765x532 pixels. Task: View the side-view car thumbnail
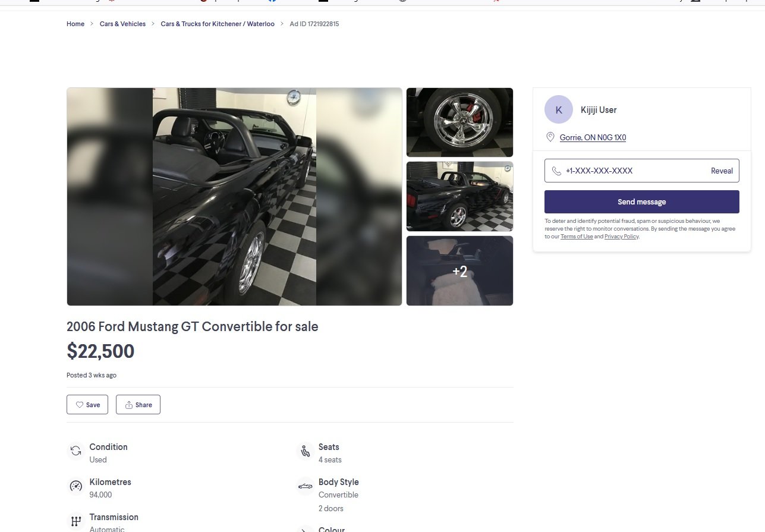pyautogui.click(x=459, y=196)
